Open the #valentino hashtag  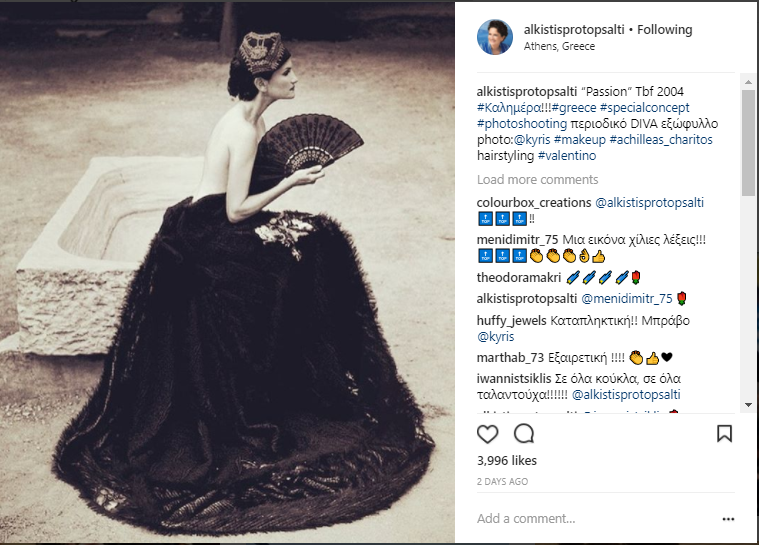567,155
